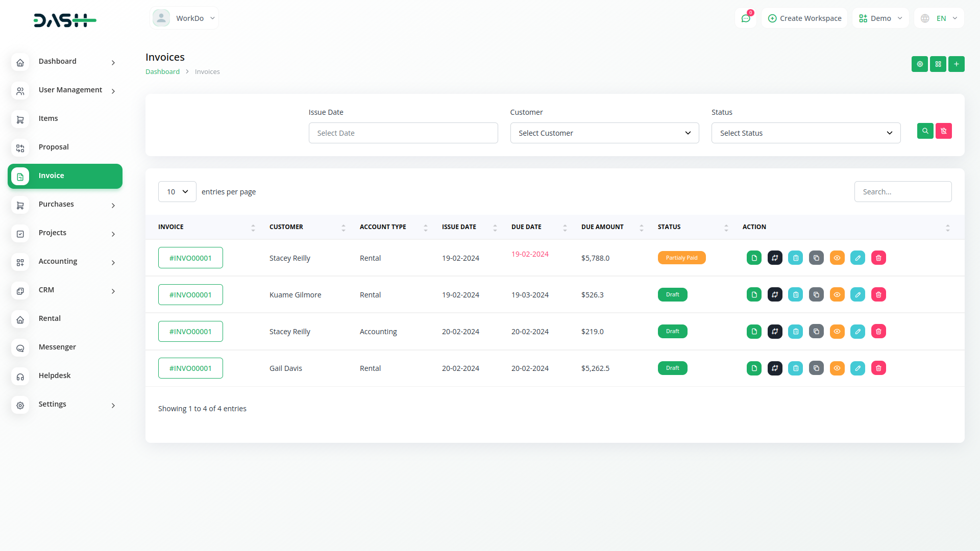Click the Issue Date select date field
Image resolution: width=980 pixels, height=551 pixels.
(x=403, y=133)
